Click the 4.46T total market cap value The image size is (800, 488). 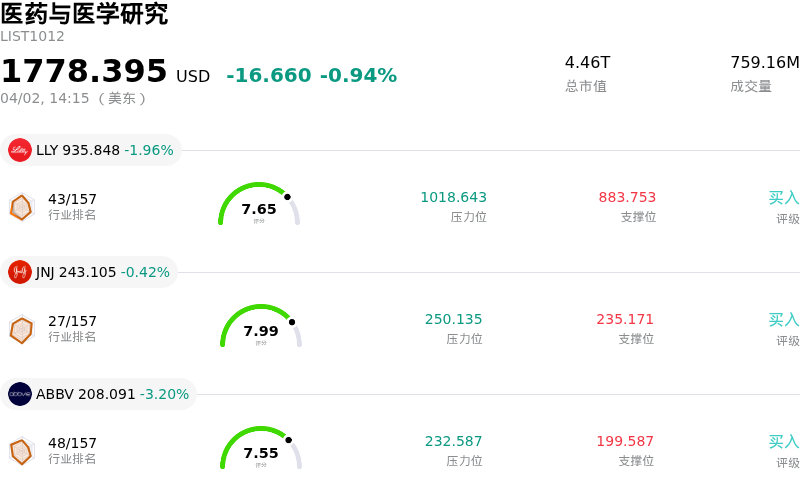(587, 63)
